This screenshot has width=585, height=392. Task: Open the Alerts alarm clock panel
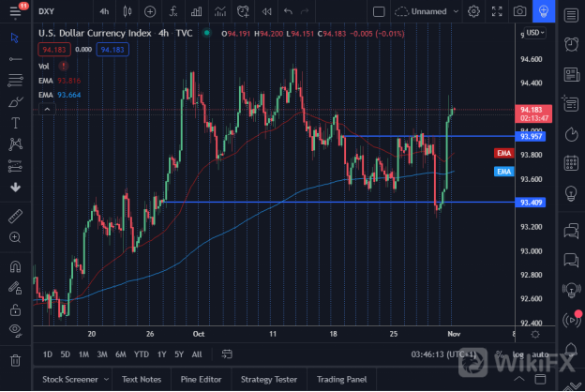tap(569, 45)
